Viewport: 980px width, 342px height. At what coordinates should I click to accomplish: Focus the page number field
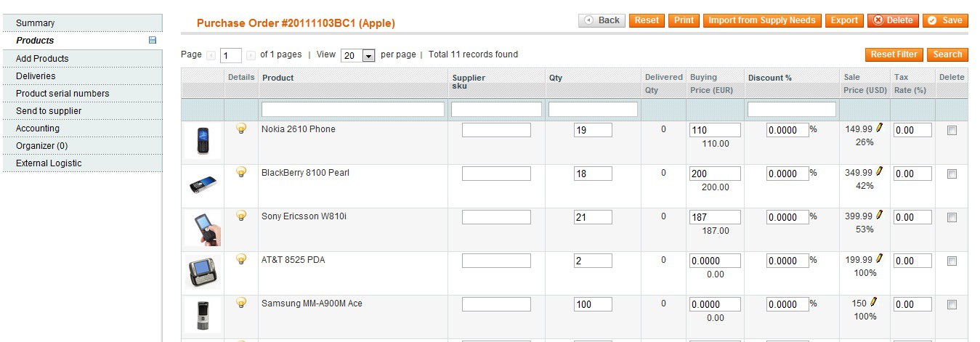(231, 56)
